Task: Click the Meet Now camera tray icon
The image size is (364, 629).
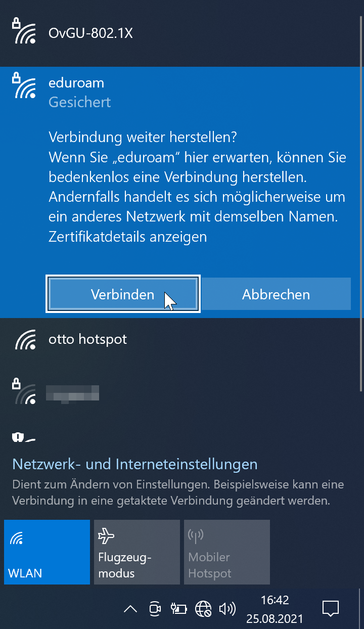Action: point(155,609)
